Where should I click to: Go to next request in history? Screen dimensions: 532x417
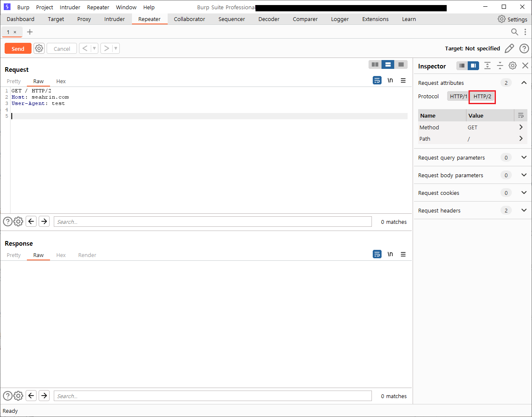(x=106, y=48)
